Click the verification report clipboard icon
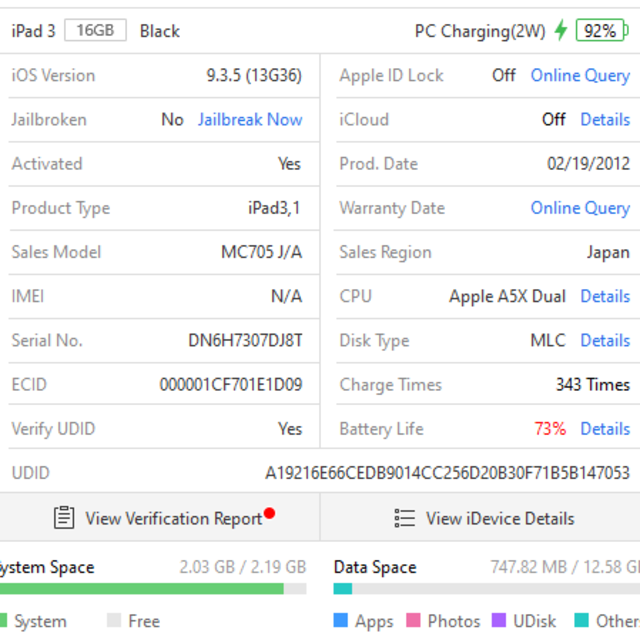The width and height of the screenshot is (640, 640). click(x=64, y=518)
